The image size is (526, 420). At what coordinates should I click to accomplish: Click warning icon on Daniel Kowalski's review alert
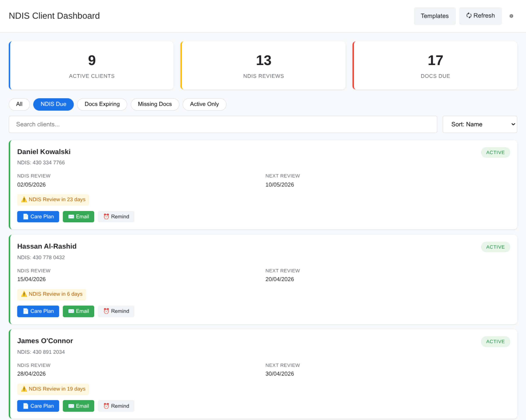(24, 199)
